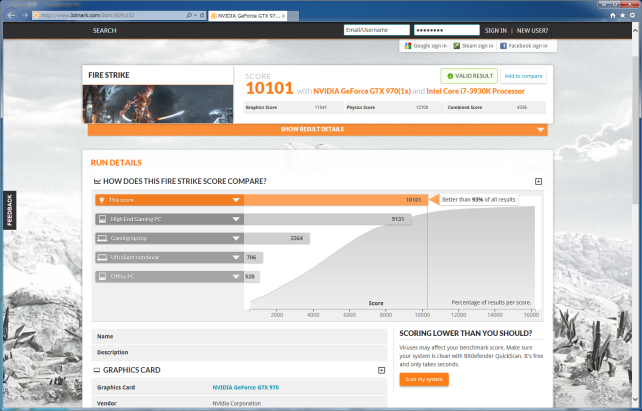Go back with the browser back arrow
This screenshot has width=642, height=411.
tap(11, 16)
